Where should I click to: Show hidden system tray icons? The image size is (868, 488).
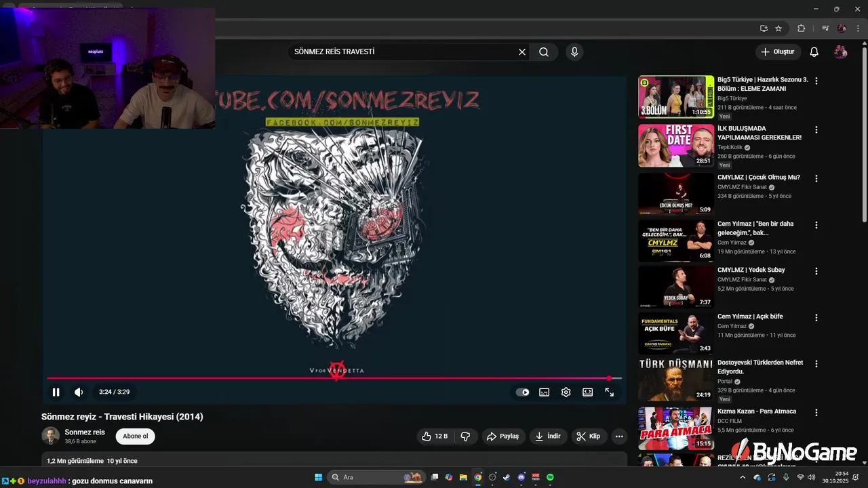point(742,477)
